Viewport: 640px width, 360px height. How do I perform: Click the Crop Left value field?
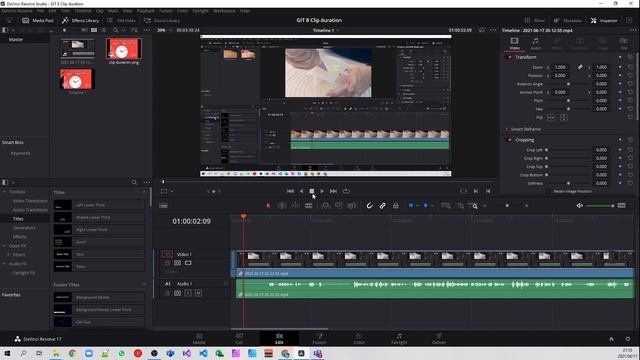[x=601, y=150]
